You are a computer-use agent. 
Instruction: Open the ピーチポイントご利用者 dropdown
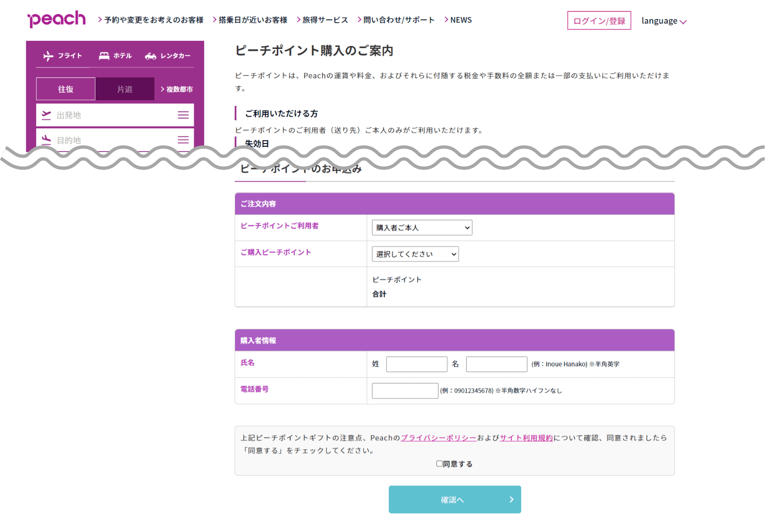422,228
